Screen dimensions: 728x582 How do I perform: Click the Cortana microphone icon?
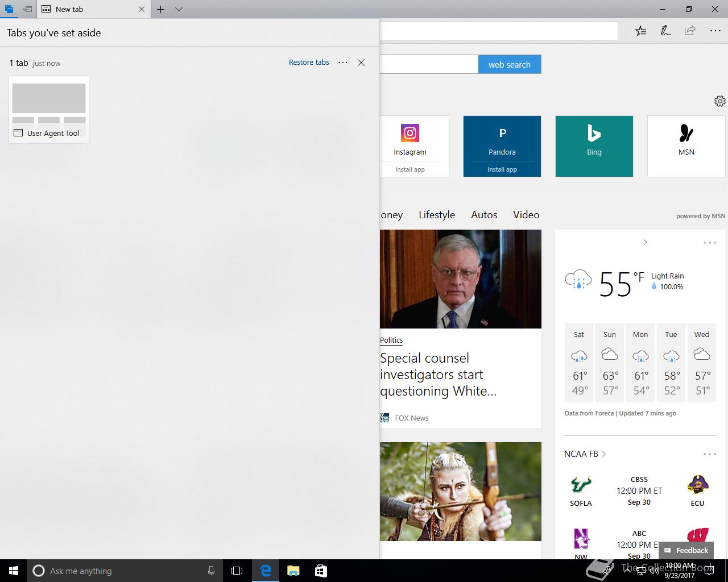click(x=211, y=571)
